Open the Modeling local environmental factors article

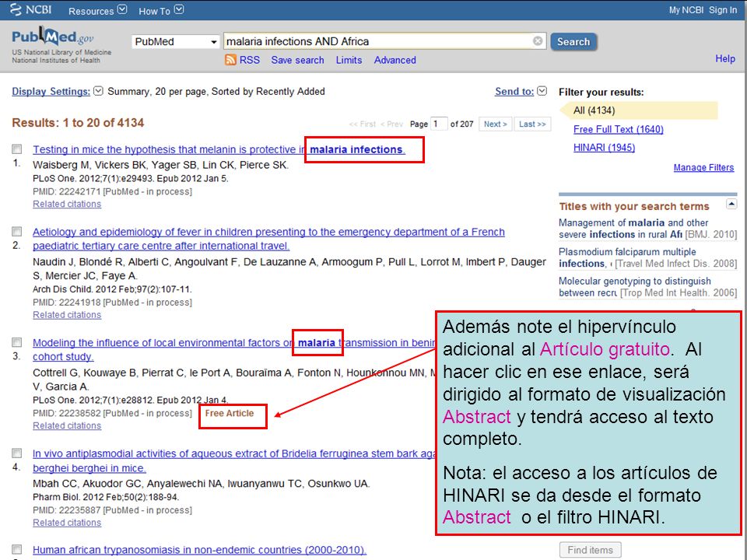tap(233, 349)
